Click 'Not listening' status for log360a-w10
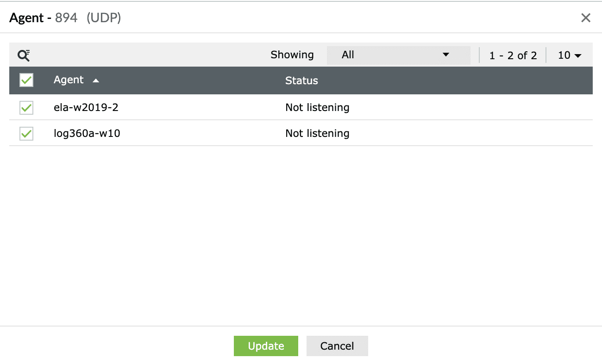This screenshot has width=602, height=364. 317,134
